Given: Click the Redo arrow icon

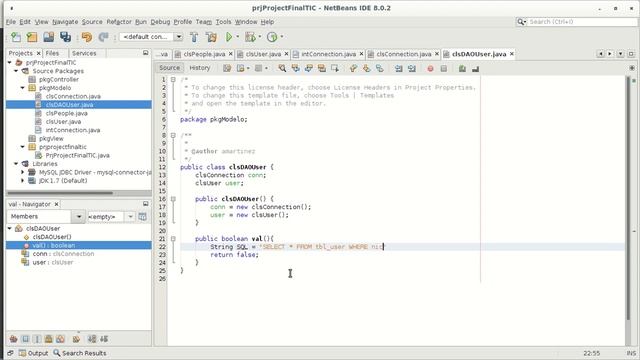Looking at the screenshot, I should pos(103,37).
